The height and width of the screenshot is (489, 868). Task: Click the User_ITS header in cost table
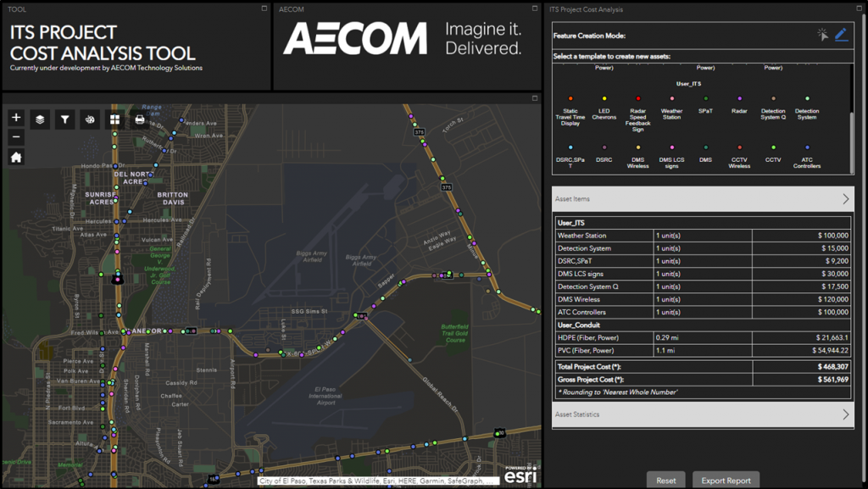(571, 223)
